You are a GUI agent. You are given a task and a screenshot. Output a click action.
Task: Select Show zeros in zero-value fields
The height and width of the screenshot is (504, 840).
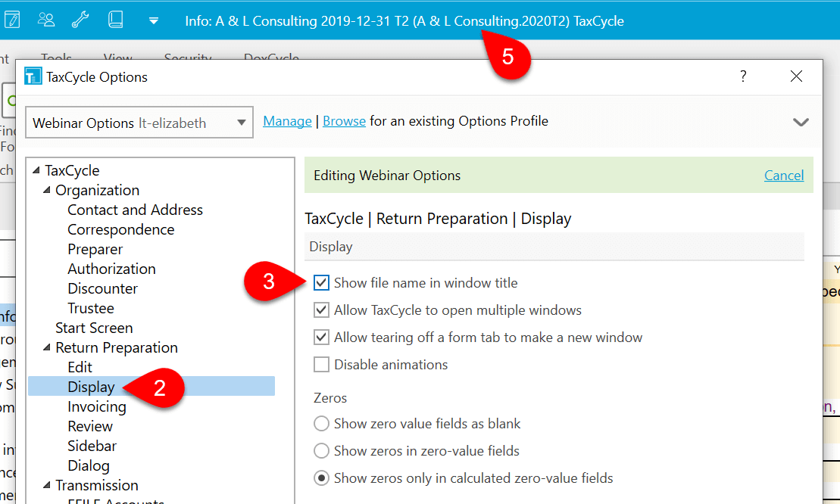321,450
